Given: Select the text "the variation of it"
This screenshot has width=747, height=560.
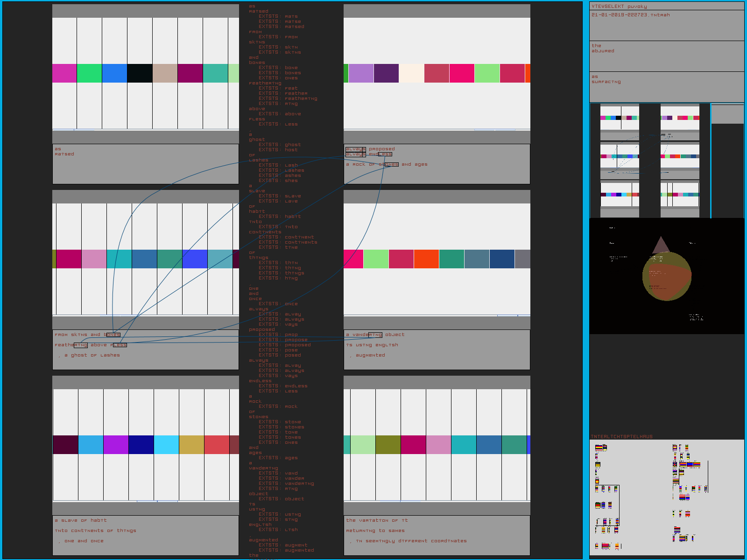Looking at the screenshot, I should [x=377, y=520].
